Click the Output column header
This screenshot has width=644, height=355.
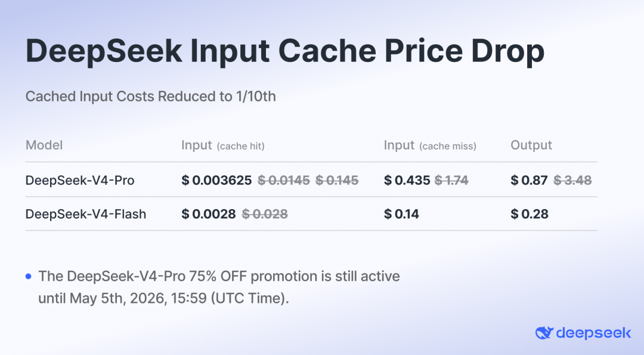531,145
